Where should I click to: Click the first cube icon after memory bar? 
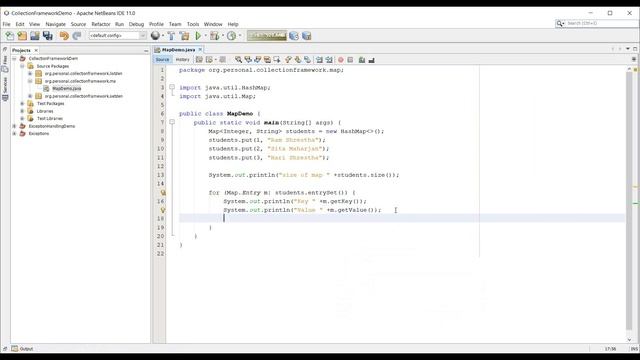pyautogui.click(x=293, y=36)
